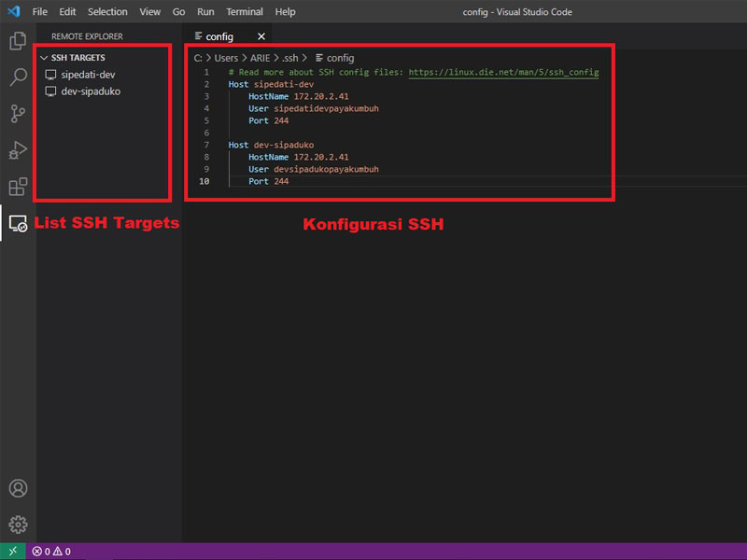Click line number 1 in gutter
747x560 pixels.
pyautogui.click(x=206, y=73)
